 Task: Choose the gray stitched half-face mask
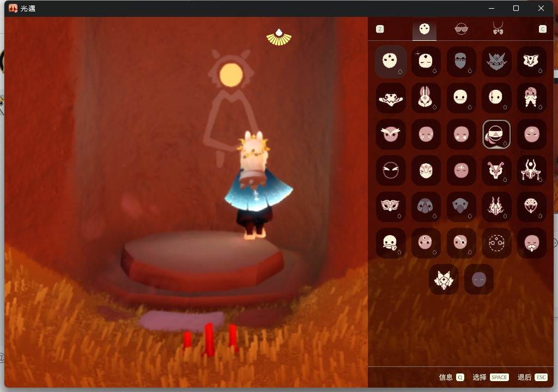tap(461, 62)
